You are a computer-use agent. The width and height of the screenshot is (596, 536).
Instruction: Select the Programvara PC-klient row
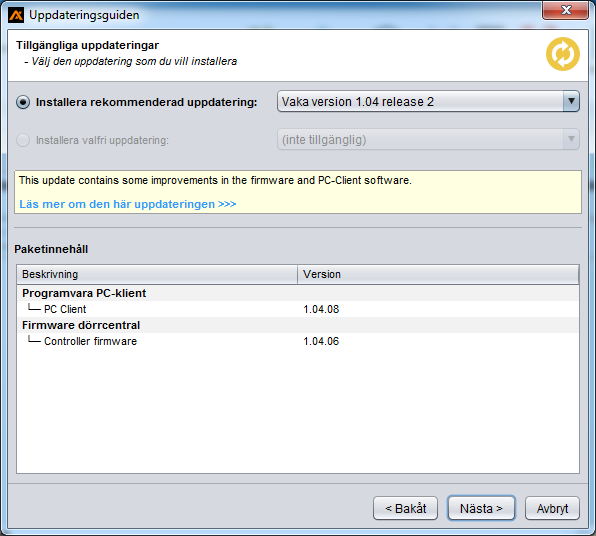click(x=298, y=293)
